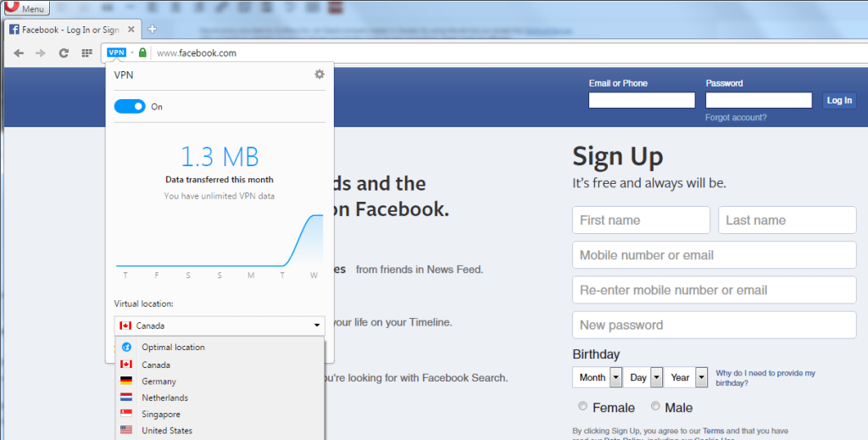Choose Optimal location from the list

(220, 347)
